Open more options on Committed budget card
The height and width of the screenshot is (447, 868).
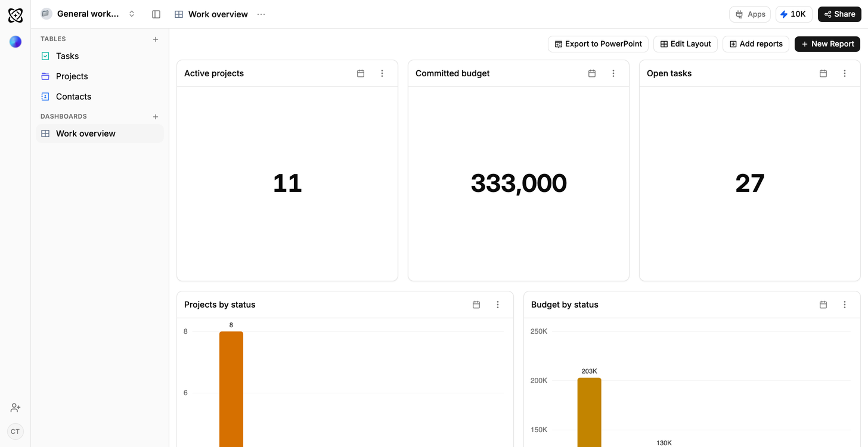tap(613, 73)
